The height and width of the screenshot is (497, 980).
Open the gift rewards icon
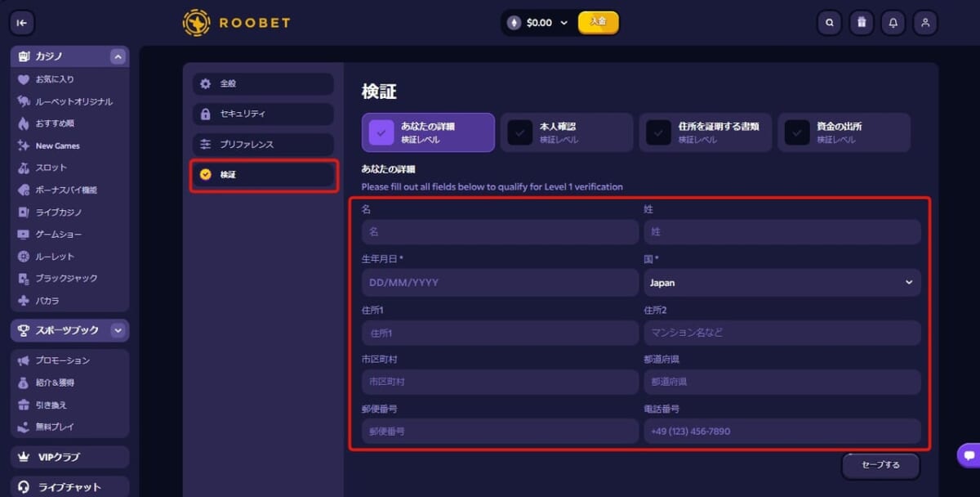point(862,23)
